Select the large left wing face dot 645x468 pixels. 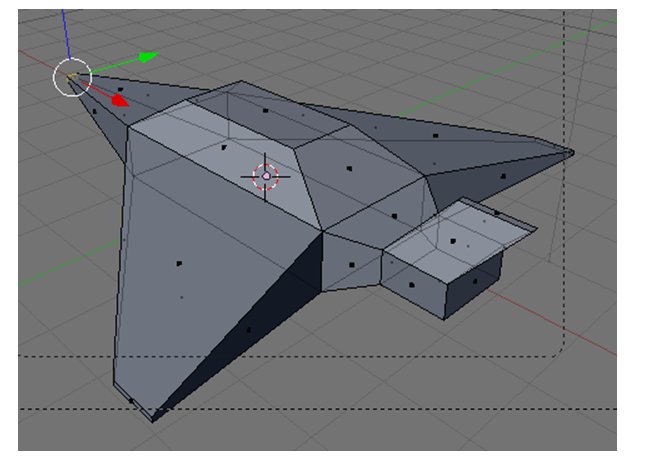(179, 263)
